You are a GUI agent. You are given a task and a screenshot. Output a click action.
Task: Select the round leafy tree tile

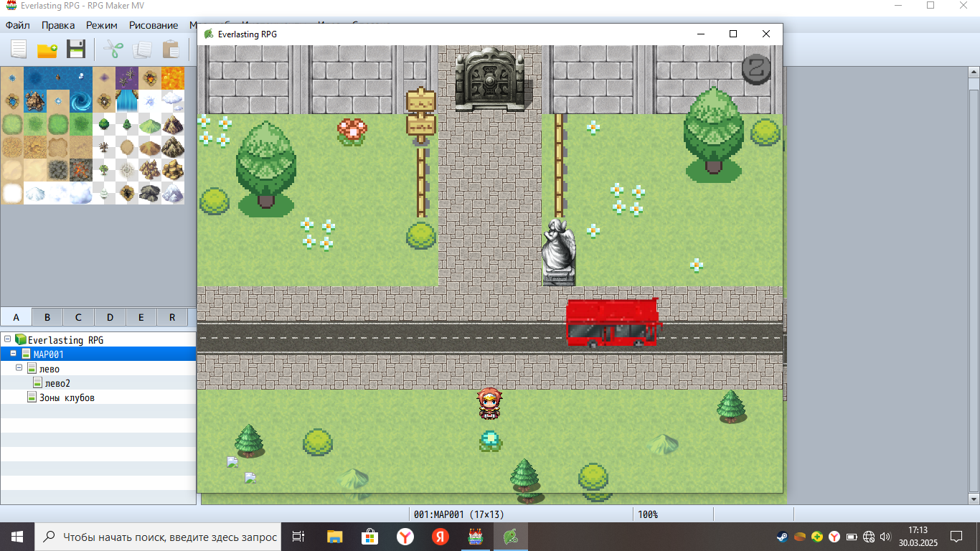point(104,124)
